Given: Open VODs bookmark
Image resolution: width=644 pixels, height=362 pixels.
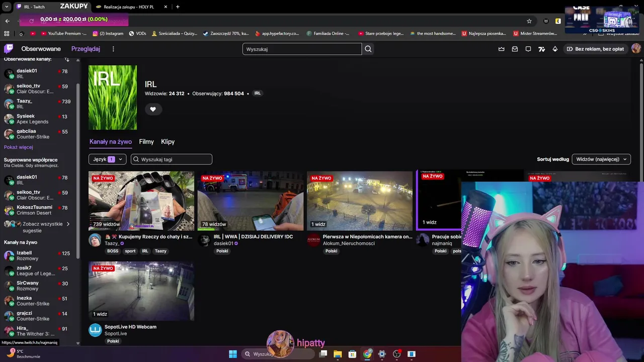Looking at the screenshot, I should (137, 34).
